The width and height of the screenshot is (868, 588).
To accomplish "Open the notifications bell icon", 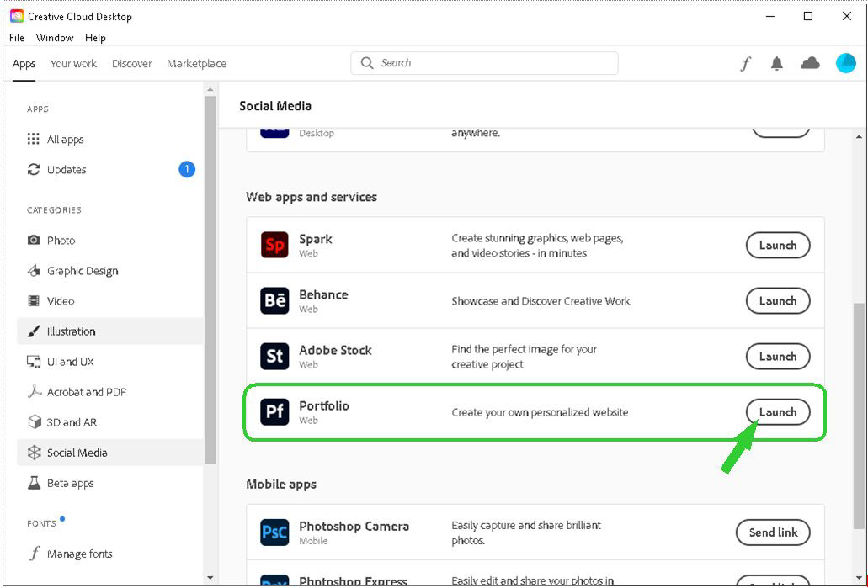I will [777, 64].
